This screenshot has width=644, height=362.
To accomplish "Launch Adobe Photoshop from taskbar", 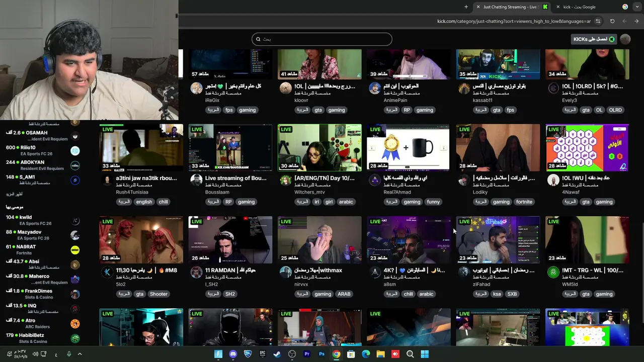I will tap(321, 354).
